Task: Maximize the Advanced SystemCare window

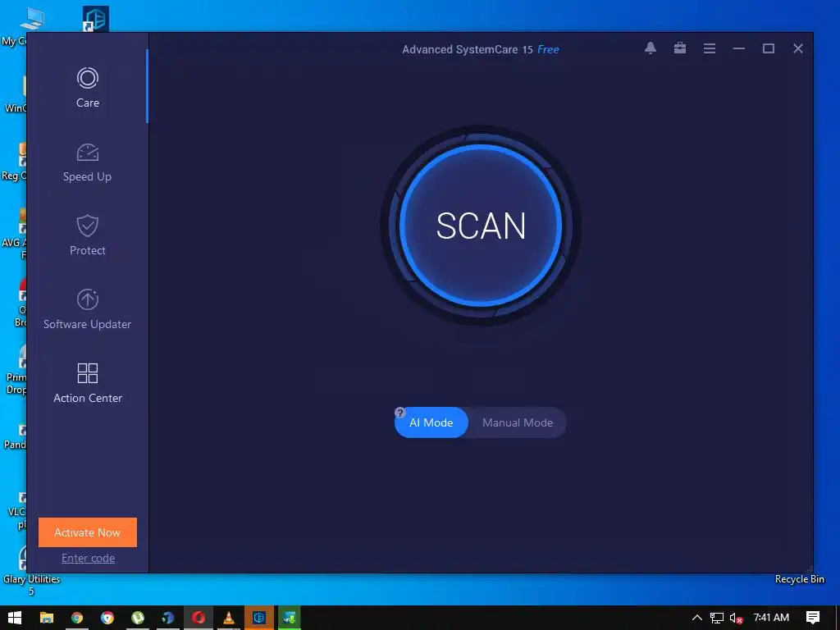Action: tap(768, 48)
